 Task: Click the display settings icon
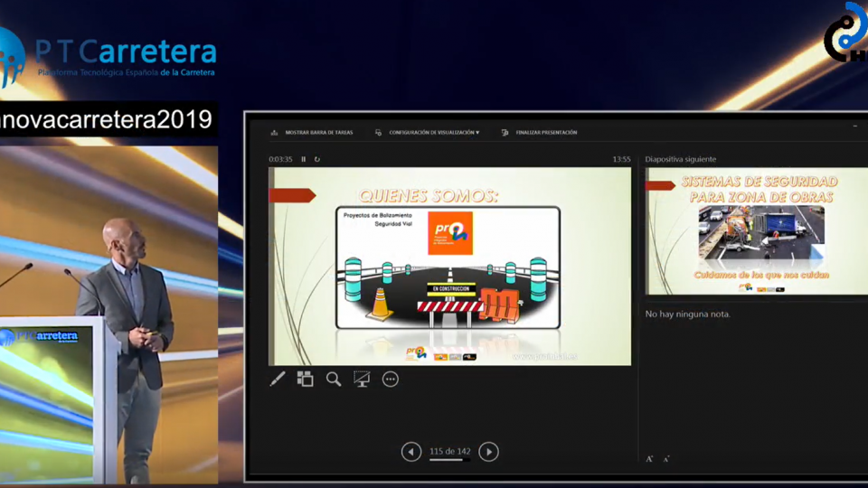pos(378,133)
